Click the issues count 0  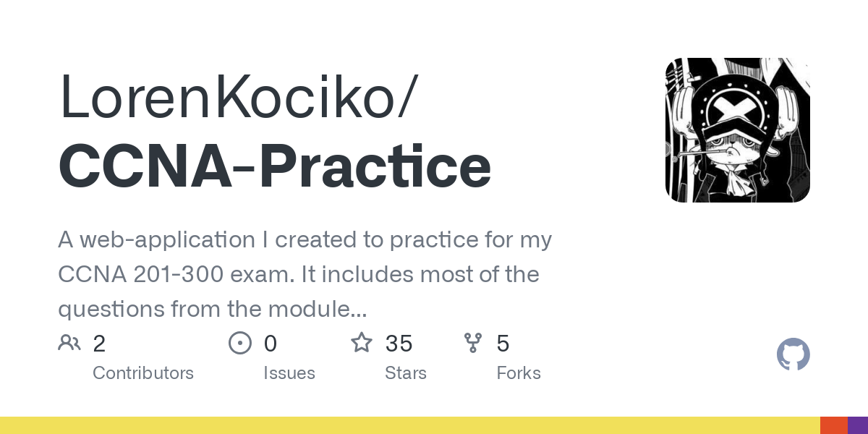coord(271,344)
